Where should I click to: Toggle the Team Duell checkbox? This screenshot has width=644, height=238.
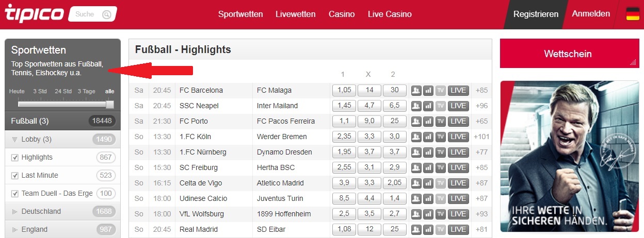click(14, 194)
